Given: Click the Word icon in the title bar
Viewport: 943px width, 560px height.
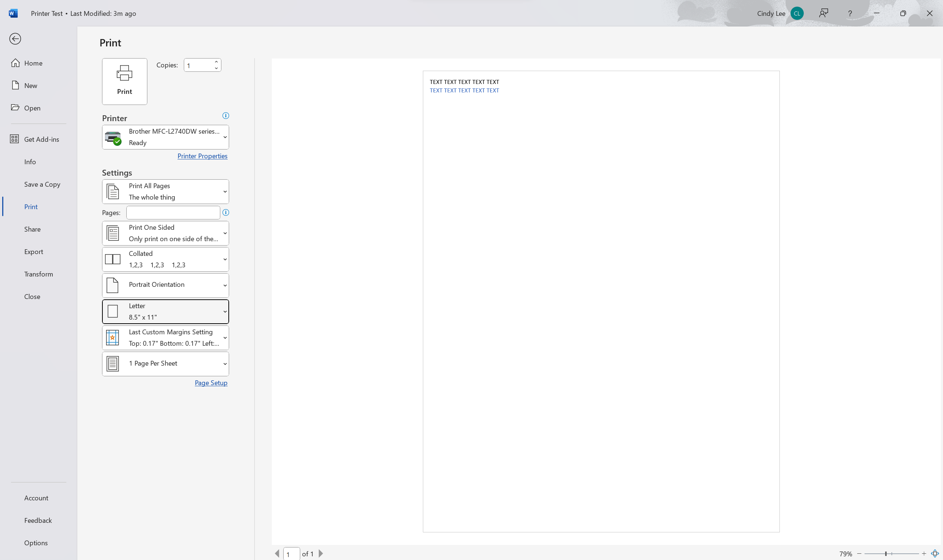Looking at the screenshot, I should pyautogui.click(x=13, y=13).
